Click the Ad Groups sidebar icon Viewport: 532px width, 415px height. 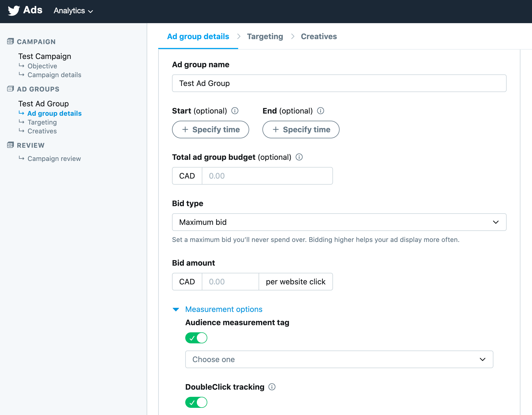click(10, 89)
